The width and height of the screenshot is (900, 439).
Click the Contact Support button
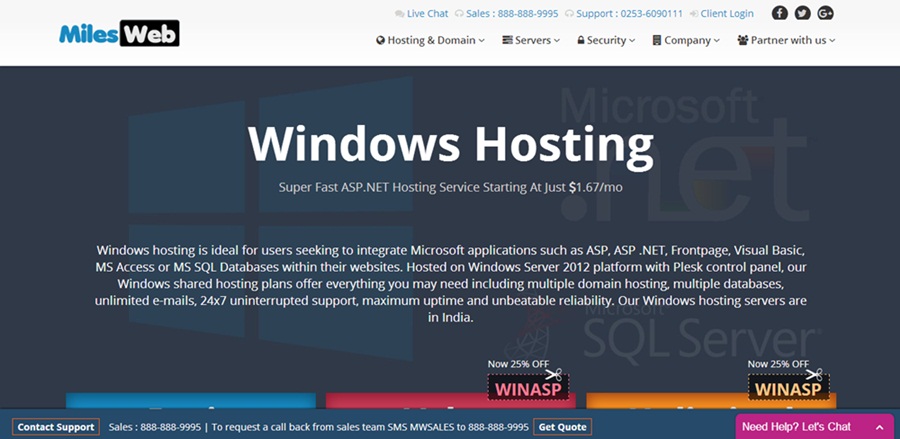(x=56, y=427)
